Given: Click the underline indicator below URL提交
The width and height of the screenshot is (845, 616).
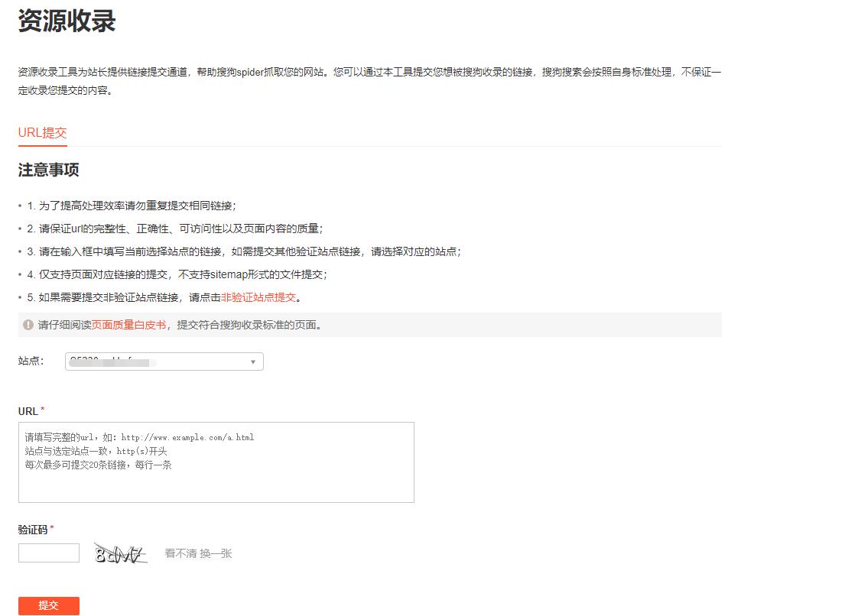Looking at the screenshot, I should [x=42, y=144].
